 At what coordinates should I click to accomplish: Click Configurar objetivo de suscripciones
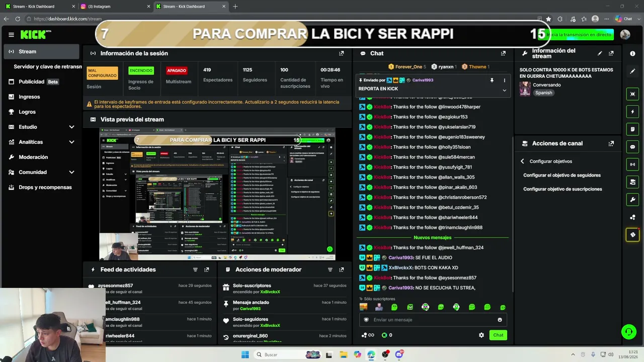click(562, 189)
